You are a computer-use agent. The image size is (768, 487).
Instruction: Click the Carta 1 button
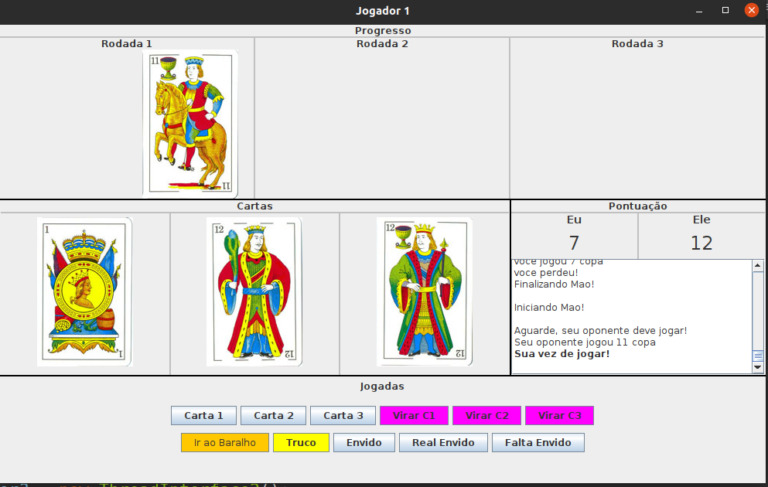pyautogui.click(x=204, y=415)
